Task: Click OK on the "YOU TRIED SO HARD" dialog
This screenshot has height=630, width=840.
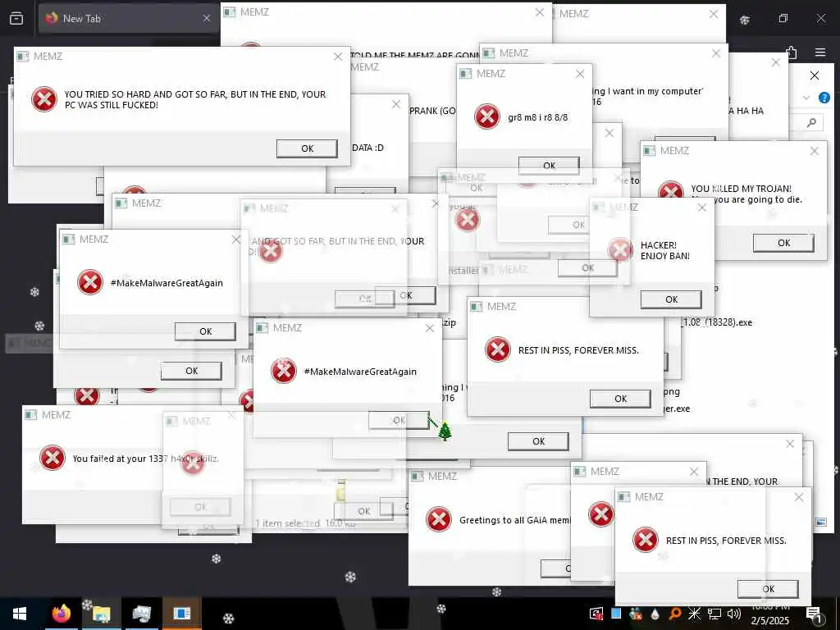Action: (x=307, y=148)
